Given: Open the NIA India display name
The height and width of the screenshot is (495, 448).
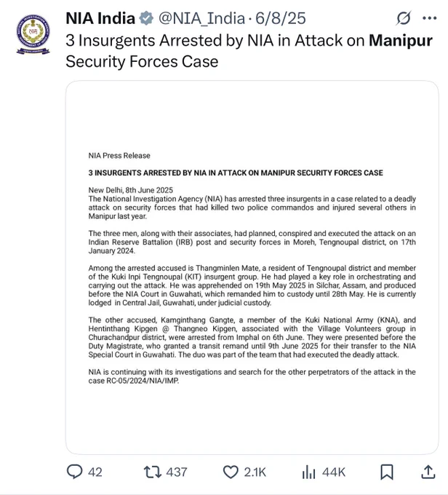Looking at the screenshot, I should point(100,18).
